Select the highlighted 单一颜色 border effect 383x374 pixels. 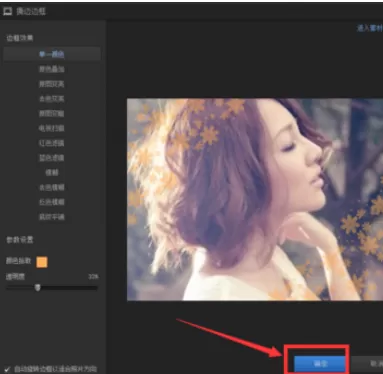click(52, 54)
